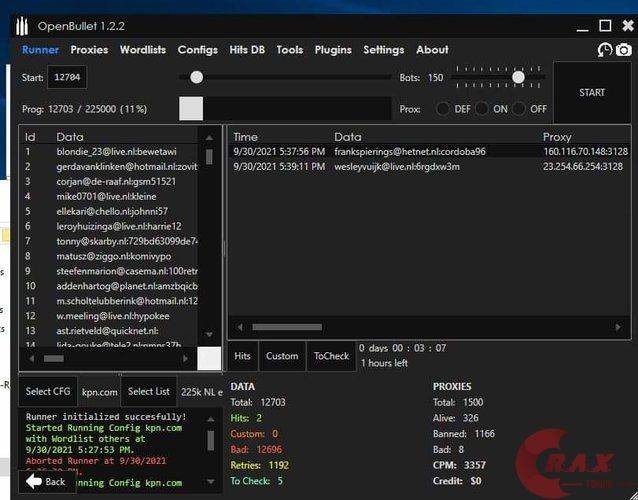The height and width of the screenshot is (500, 638).
Task: Click the wordlist data vertical scrollbar thumb
Action: click(209, 157)
